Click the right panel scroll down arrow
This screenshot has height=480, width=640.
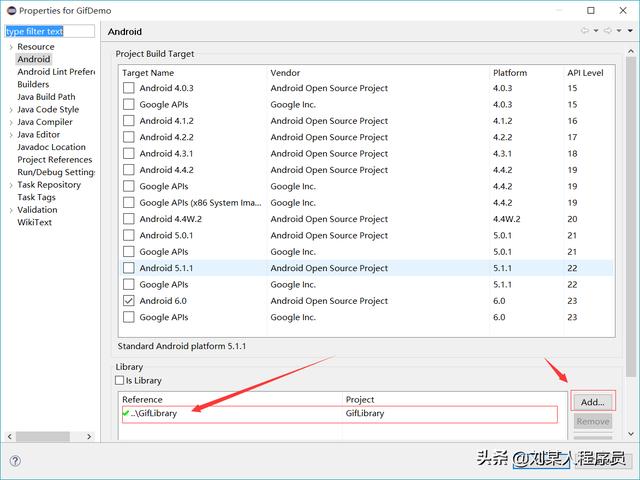coord(631,434)
